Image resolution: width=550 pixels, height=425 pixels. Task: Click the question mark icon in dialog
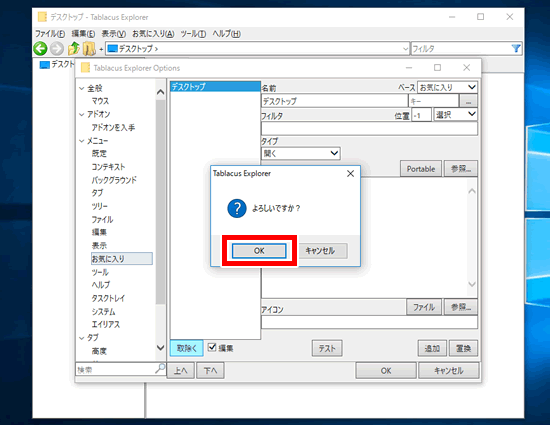[237, 208]
